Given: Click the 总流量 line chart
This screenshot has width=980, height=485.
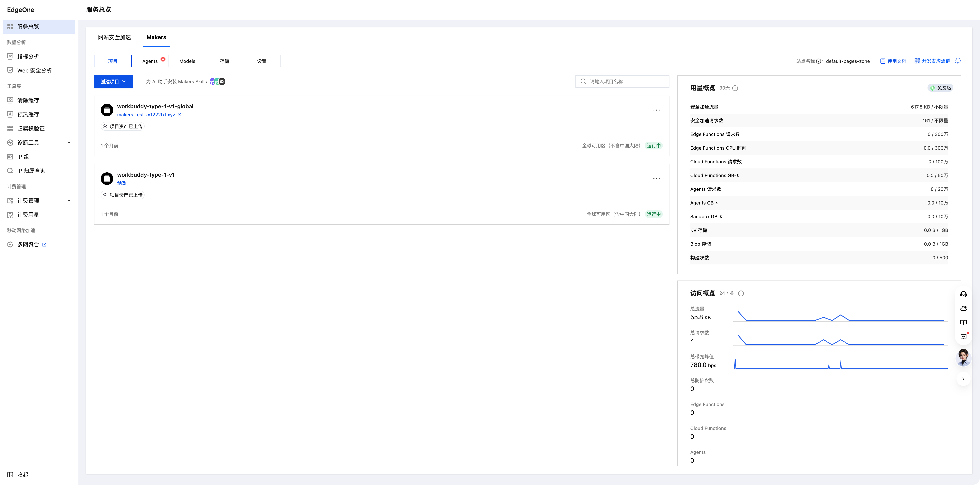Looking at the screenshot, I should 841,316.
